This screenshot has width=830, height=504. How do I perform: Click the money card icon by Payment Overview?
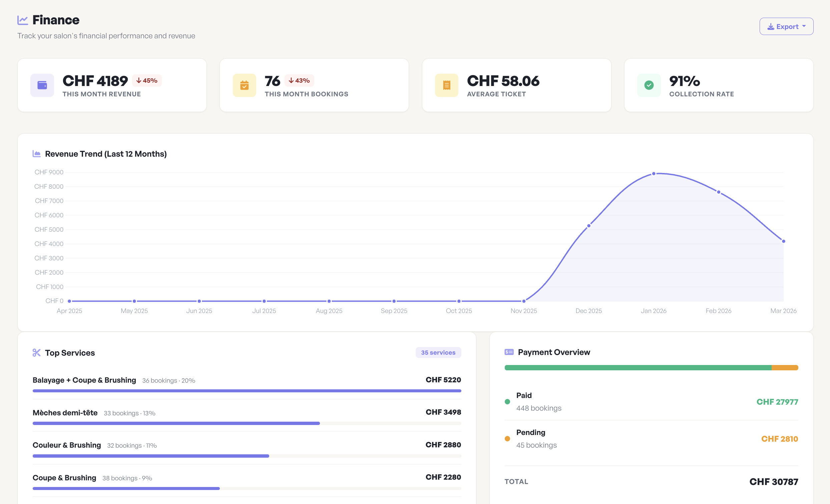click(x=509, y=352)
